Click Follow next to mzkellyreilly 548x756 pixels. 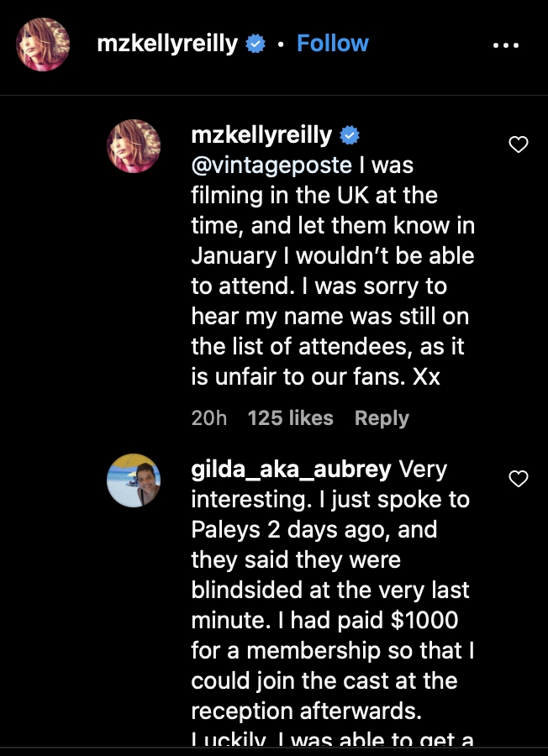coord(332,44)
